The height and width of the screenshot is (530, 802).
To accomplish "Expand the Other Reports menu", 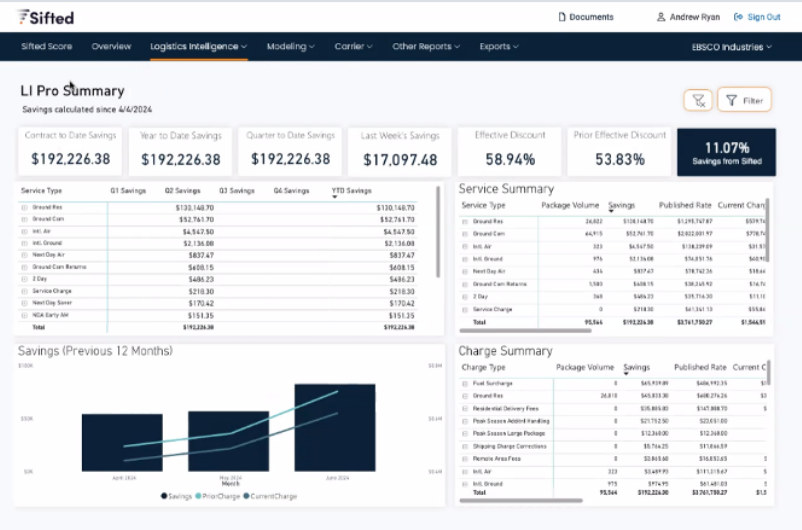I will (426, 46).
